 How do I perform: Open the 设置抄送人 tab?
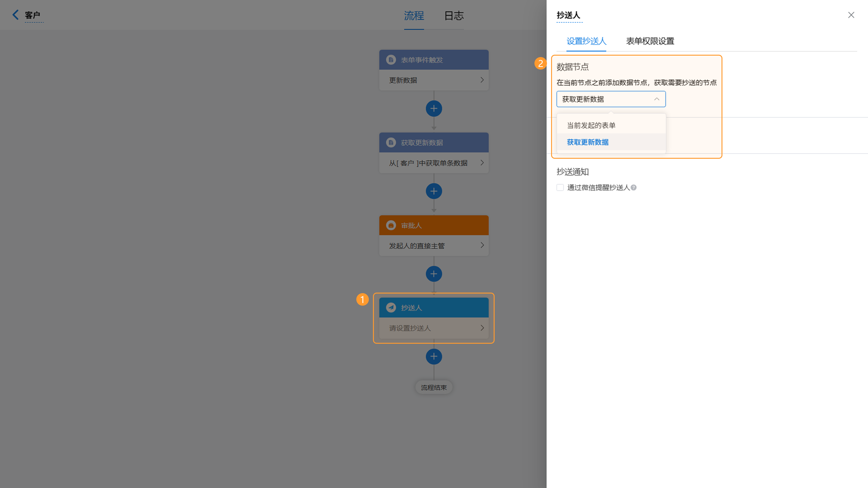[x=586, y=41]
